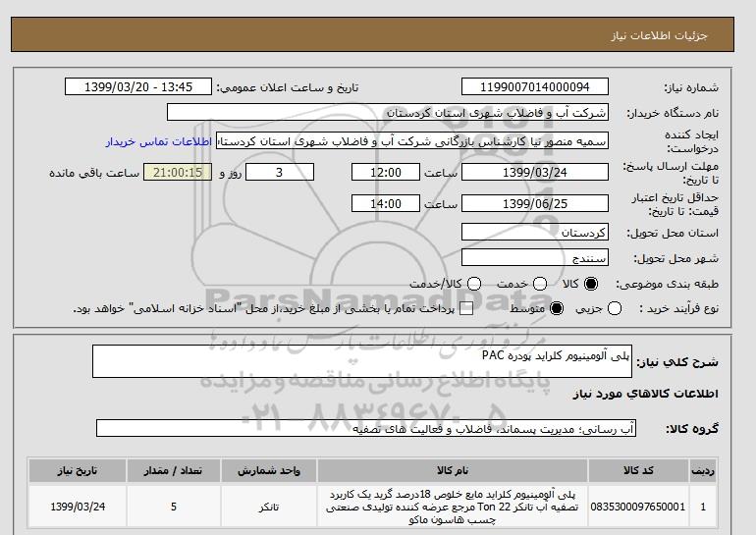Toggle the Islamic treasury payment checkbox
Screen dimensions: 756x535
click(x=466, y=309)
